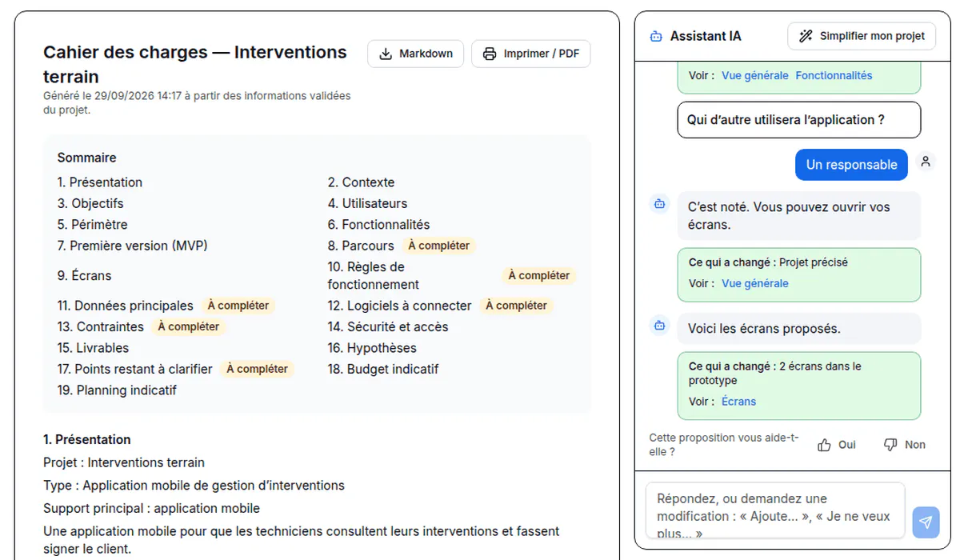This screenshot has height=560, width=960.
Task: Click thumbs down Non feedback button
Action: [905, 445]
